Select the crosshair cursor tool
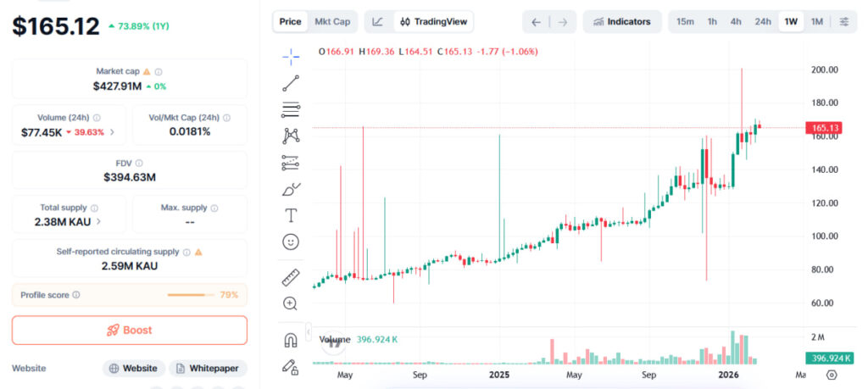This screenshot has height=389, width=868. [x=291, y=57]
